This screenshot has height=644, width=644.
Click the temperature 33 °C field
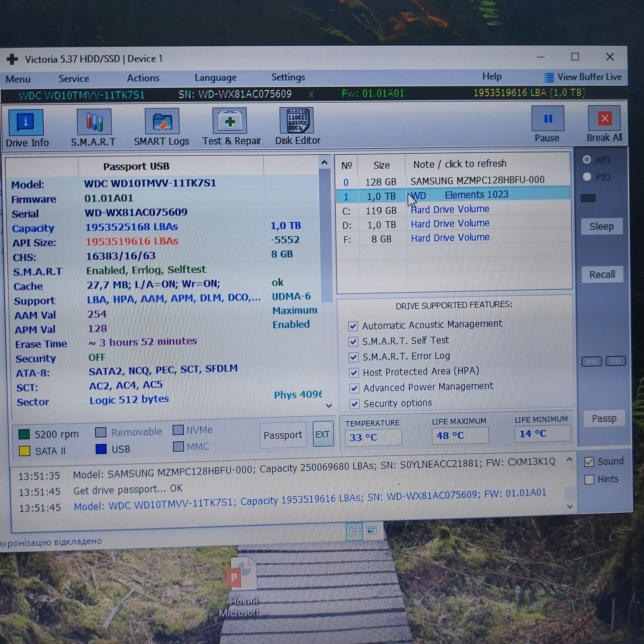click(373, 437)
